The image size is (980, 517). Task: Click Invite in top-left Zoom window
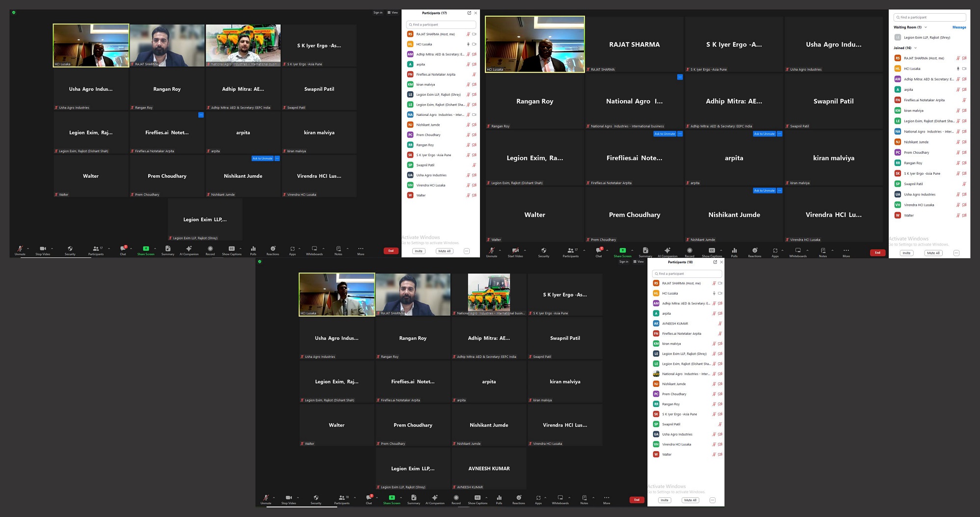click(x=419, y=251)
